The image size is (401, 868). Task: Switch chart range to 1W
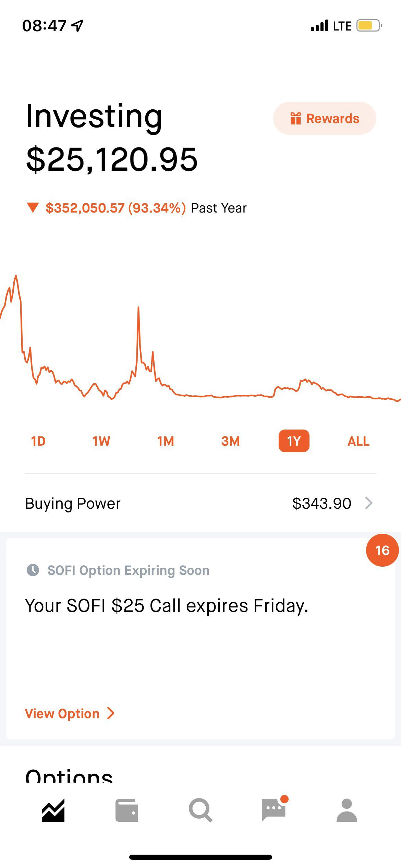click(101, 441)
